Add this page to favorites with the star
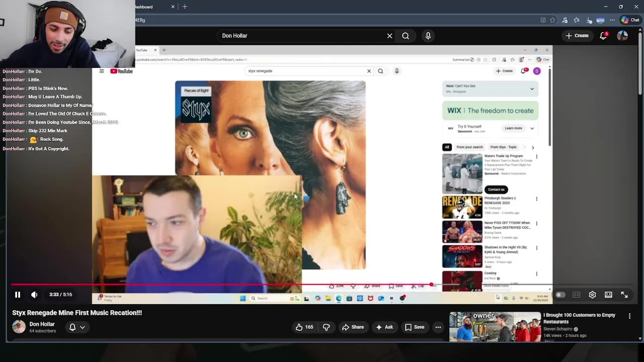 pos(552,20)
